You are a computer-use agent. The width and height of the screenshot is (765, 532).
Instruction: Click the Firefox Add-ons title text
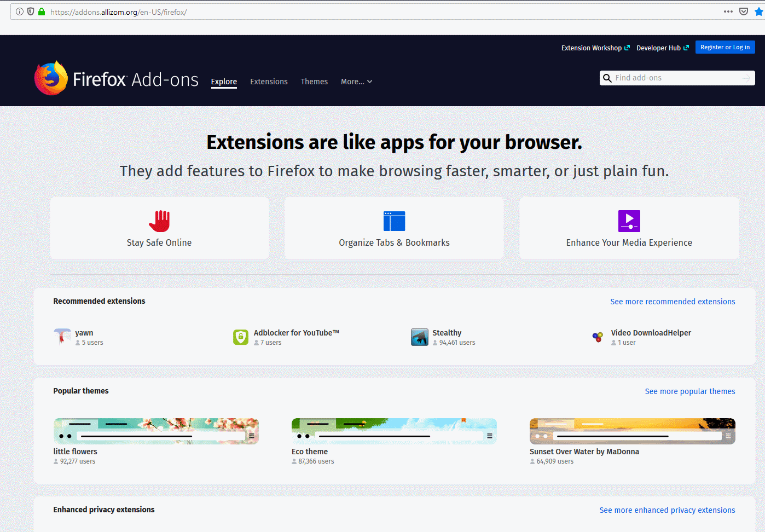point(136,80)
